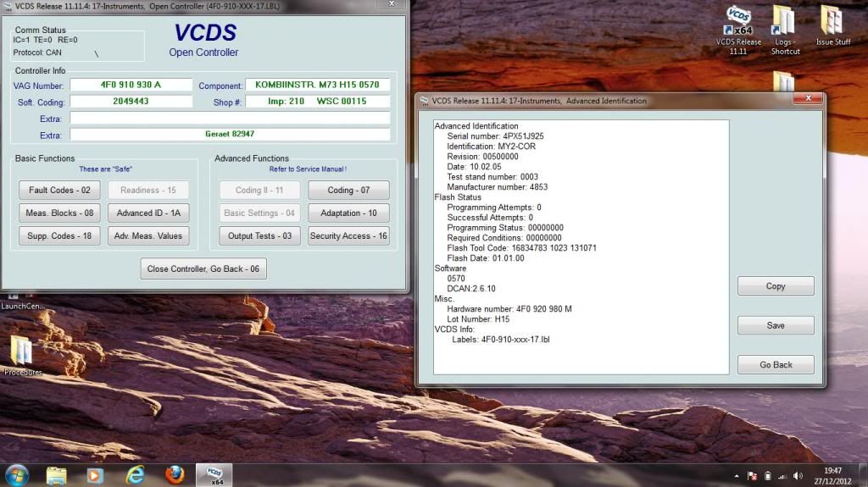The height and width of the screenshot is (487, 868).
Task: Run Output Tests - 03
Action: [x=259, y=235]
